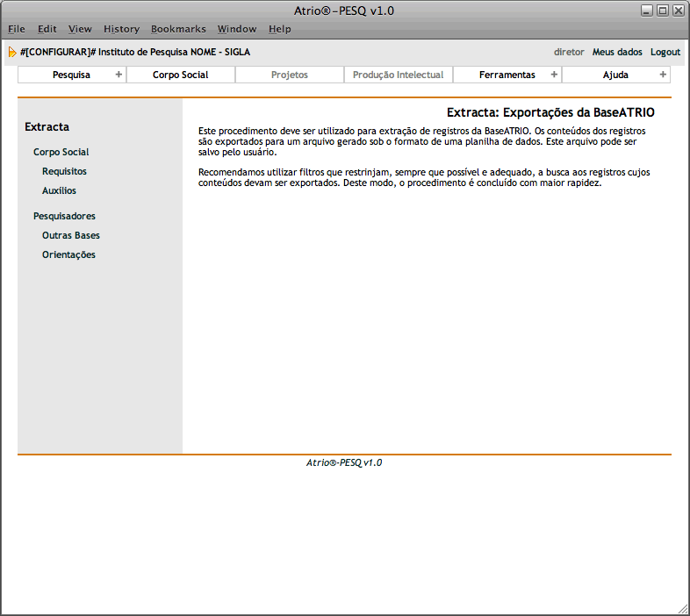Switch to the Produção Intelectual tab
This screenshot has height=616, width=690.
coord(398,75)
